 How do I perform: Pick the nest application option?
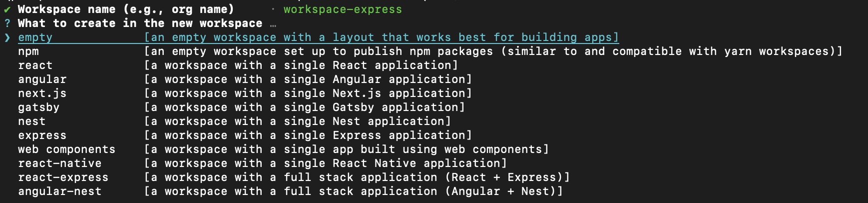pyautogui.click(x=31, y=121)
